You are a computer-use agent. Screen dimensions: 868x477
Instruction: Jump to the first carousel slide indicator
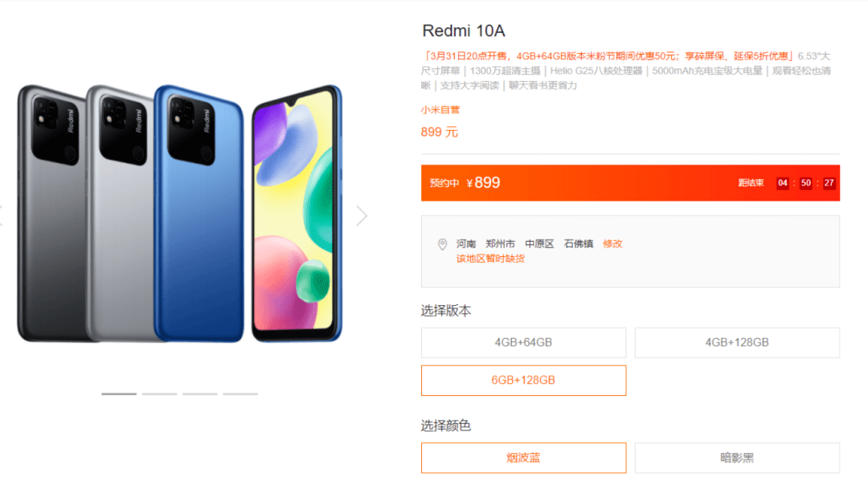pyautogui.click(x=118, y=394)
